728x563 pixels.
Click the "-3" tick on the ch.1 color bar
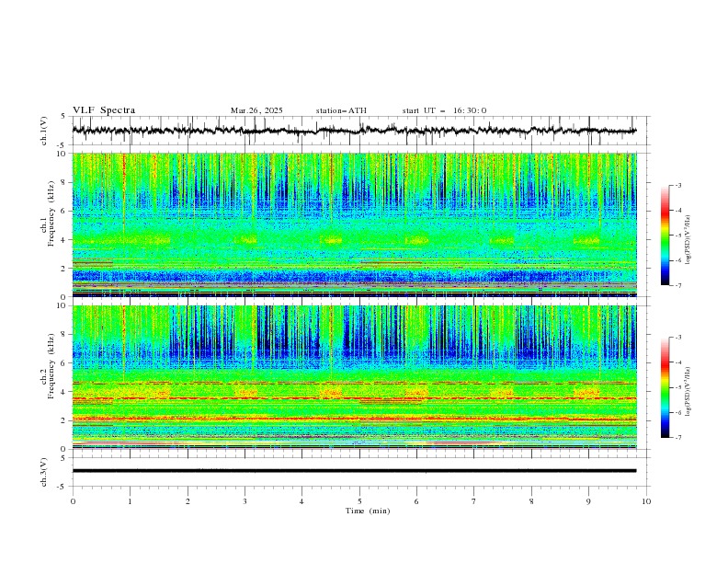pyautogui.click(x=678, y=185)
